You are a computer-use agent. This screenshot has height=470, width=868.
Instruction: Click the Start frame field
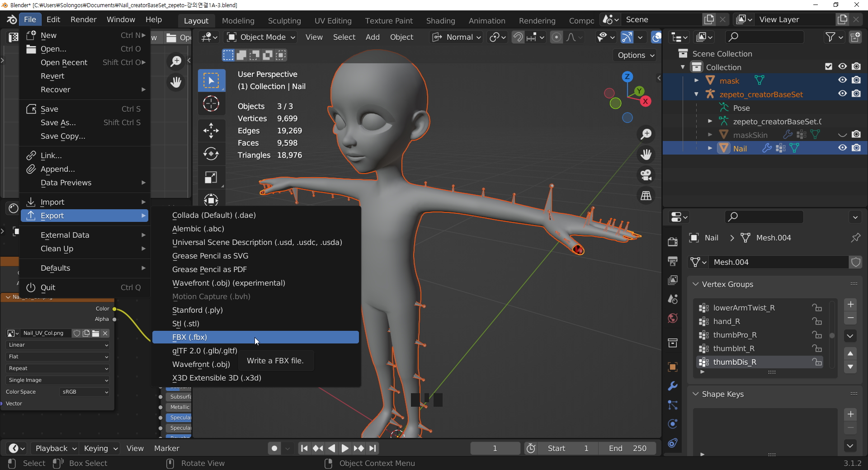pyautogui.click(x=568, y=448)
